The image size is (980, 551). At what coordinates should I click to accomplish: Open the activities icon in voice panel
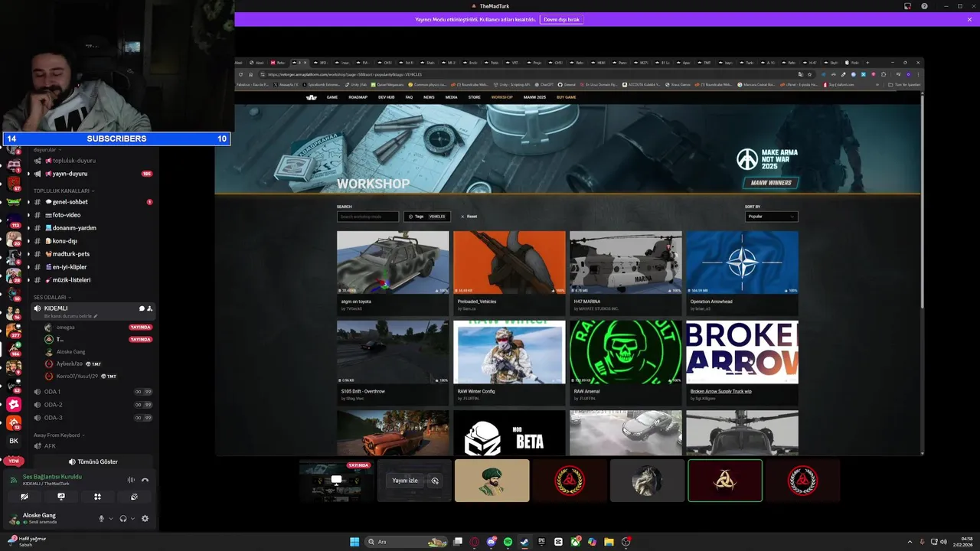[x=97, y=497]
